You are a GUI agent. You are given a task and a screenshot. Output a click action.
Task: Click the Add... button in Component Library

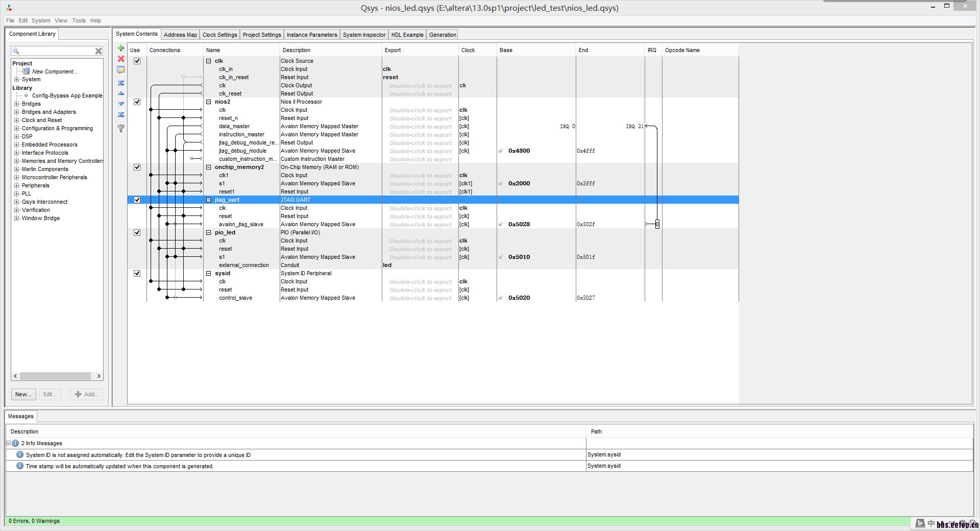pos(87,394)
